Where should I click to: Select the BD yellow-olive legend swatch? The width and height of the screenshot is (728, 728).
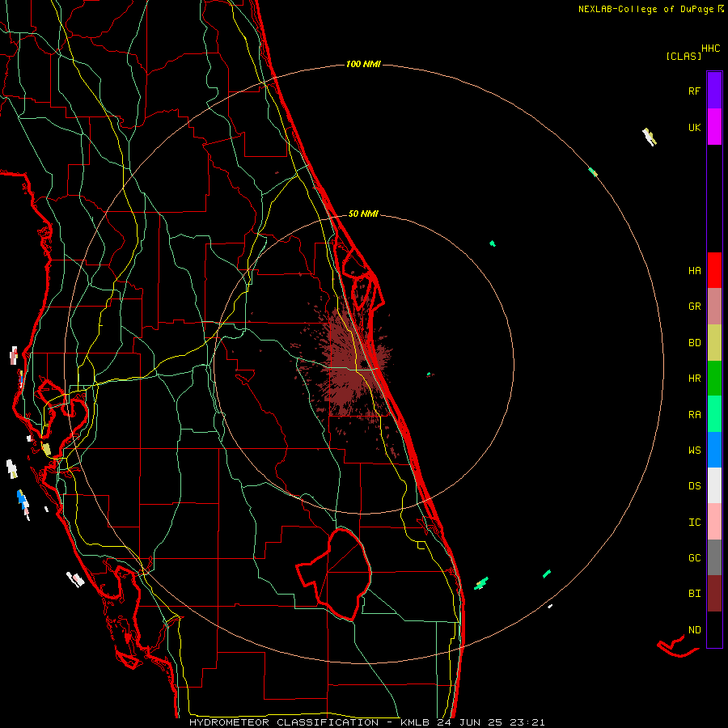[714, 343]
